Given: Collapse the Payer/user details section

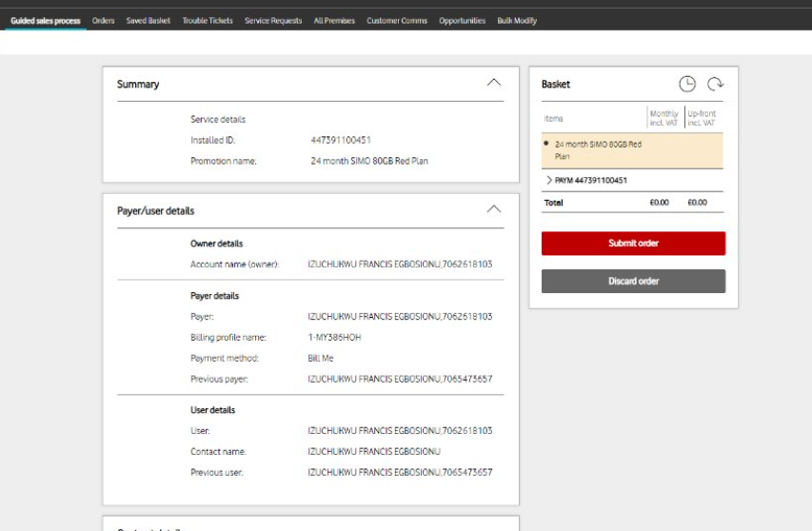Looking at the screenshot, I should pos(493,208).
